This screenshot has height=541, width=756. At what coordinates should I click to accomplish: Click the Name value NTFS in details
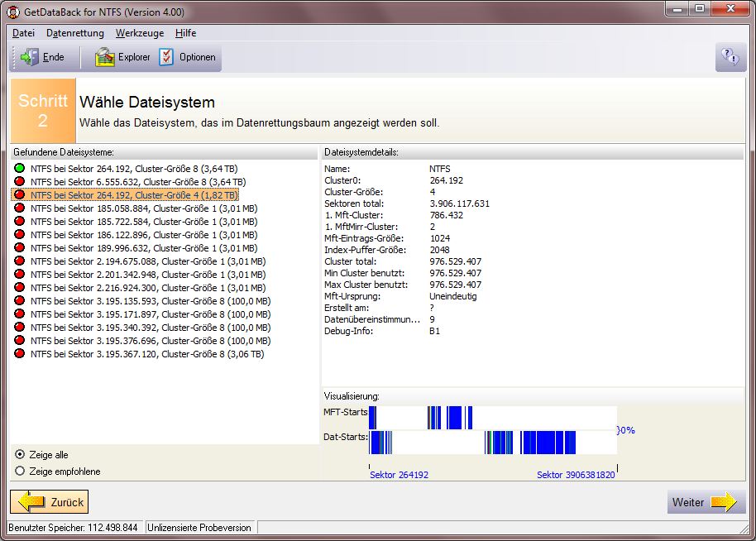440,169
